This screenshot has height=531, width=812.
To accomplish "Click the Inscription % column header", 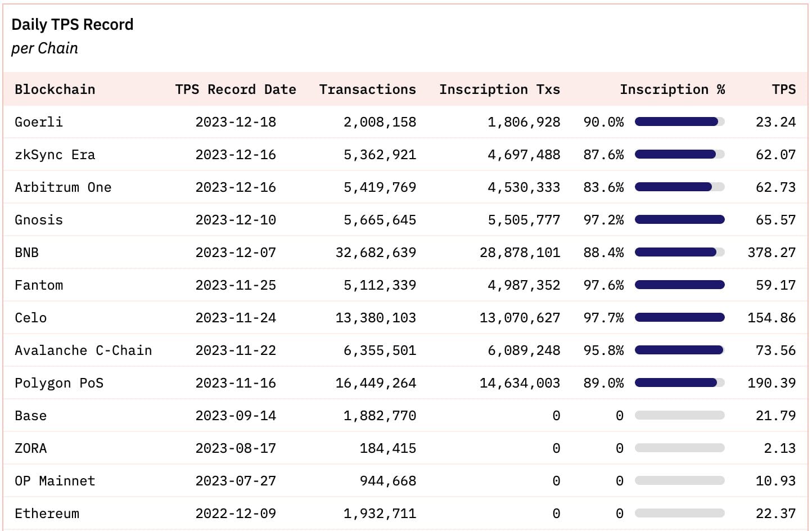I will 672,89.
